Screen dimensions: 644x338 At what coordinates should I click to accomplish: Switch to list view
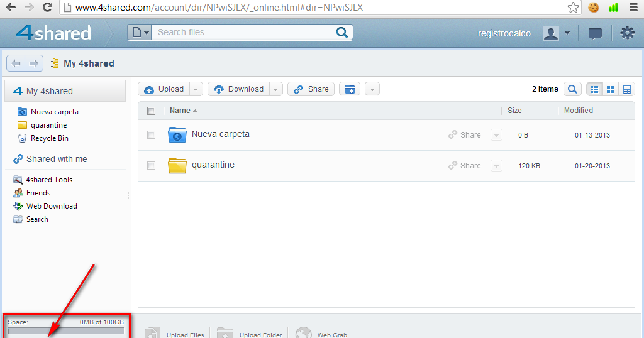(x=594, y=89)
